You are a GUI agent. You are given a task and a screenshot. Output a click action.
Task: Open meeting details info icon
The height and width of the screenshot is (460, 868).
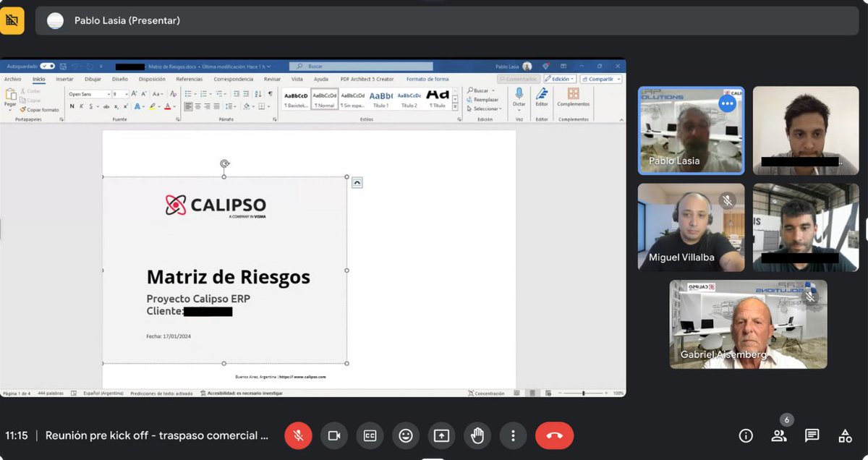[746, 435]
